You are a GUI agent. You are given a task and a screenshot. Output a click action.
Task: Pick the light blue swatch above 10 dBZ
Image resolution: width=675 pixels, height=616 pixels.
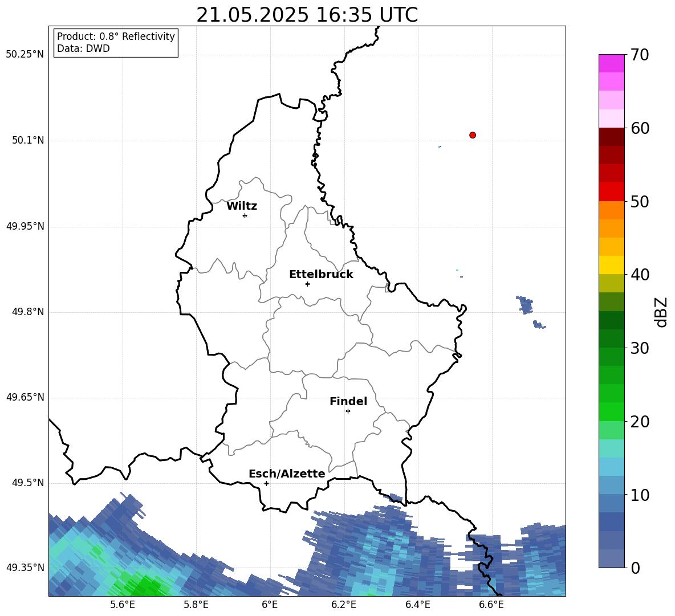click(x=611, y=486)
